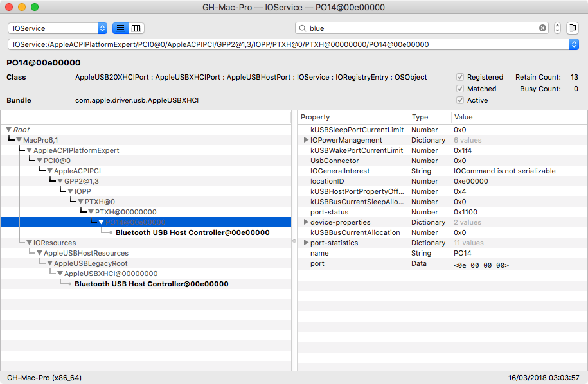Click the bundle identifier com.apple.driver.usb.AppleUSBXHCI
588x384 pixels.
coord(137,100)
